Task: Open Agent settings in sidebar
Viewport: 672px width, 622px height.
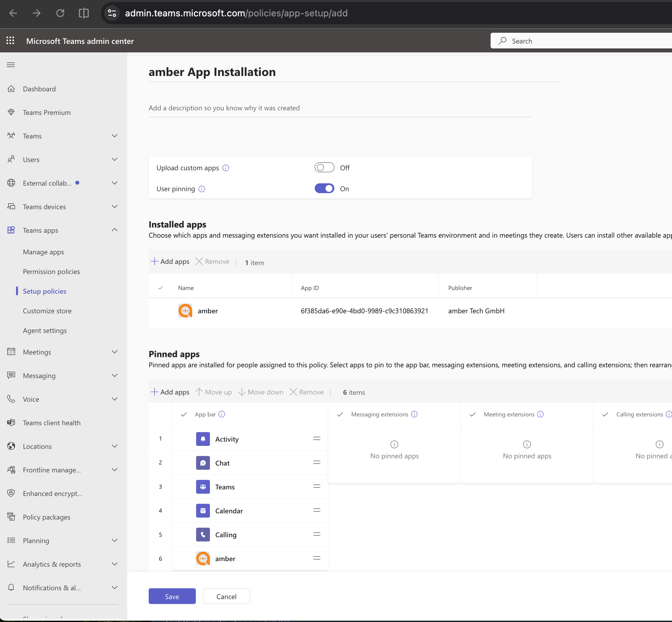Action: point(45,331)
